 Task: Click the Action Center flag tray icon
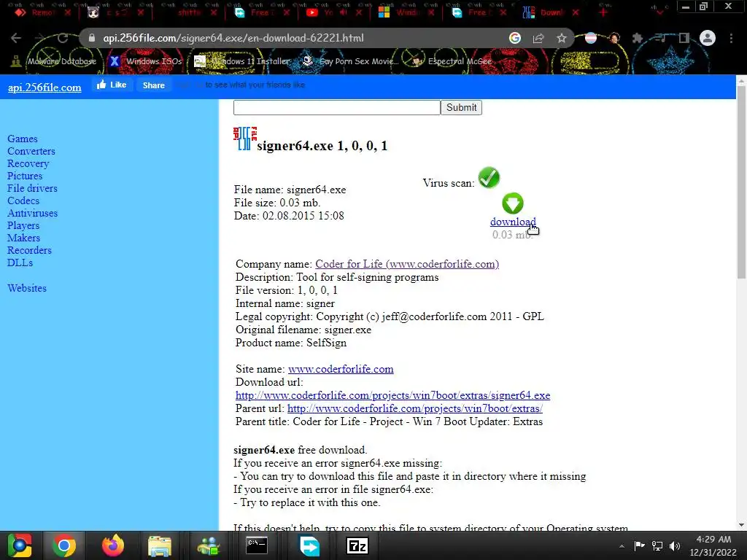tap(639, 545)
